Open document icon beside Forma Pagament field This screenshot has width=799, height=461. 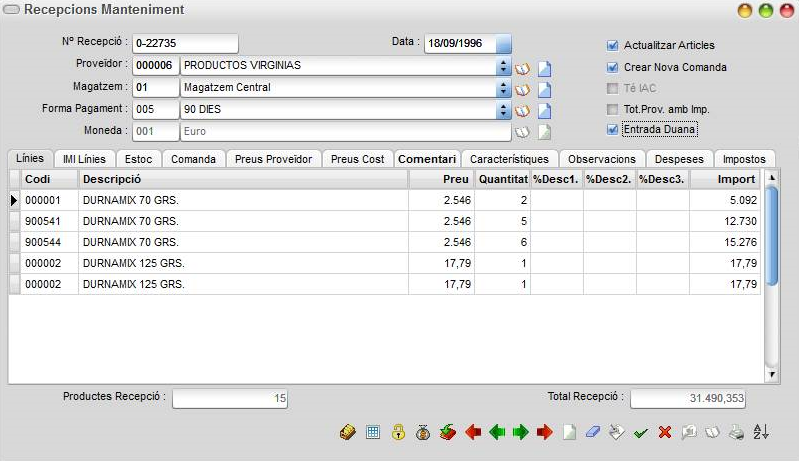pos(544,111)
